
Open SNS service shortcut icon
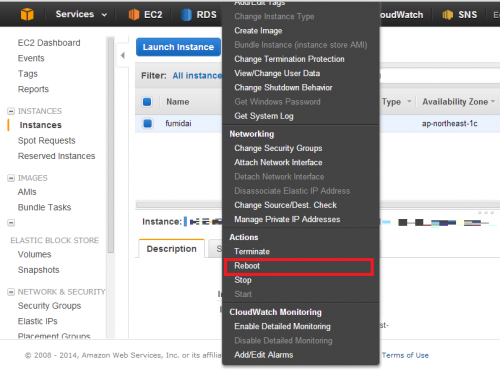[448, 15]
